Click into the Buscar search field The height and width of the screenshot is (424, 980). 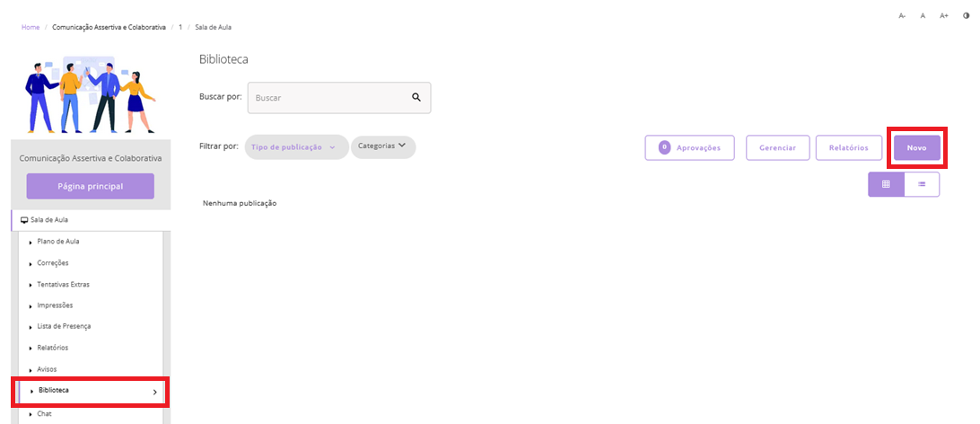[328, 98]
